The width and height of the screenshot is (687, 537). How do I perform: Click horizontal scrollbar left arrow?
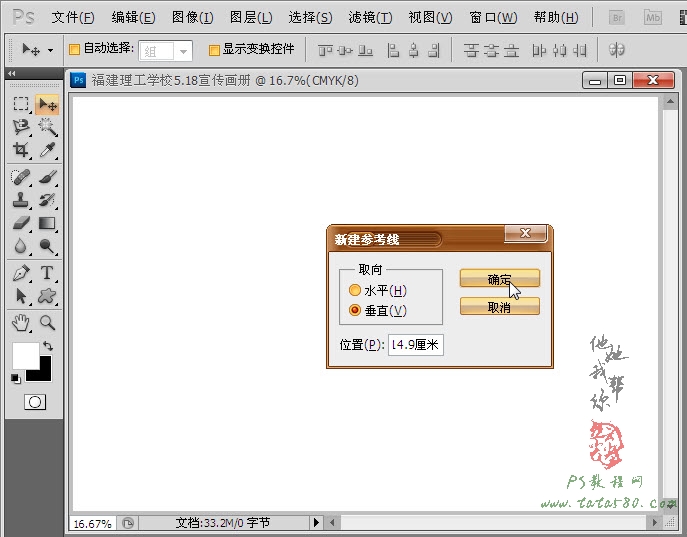point(332,523)
